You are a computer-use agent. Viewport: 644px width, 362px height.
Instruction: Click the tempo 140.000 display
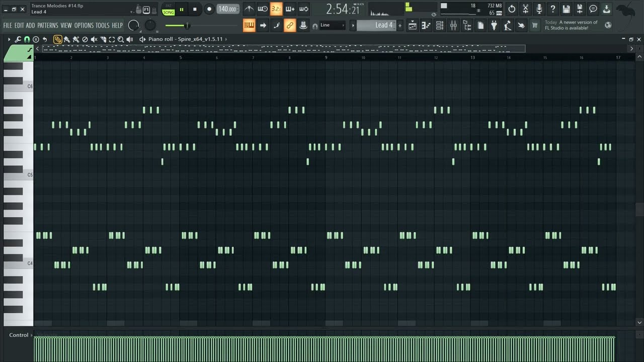pyautogui.click(x=228, y=9)
